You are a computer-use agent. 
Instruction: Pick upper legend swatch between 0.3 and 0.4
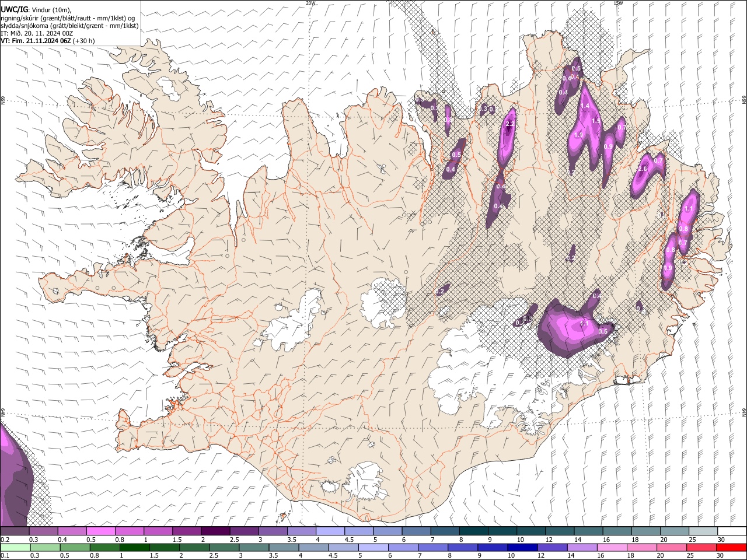click(x=43, y=531)
